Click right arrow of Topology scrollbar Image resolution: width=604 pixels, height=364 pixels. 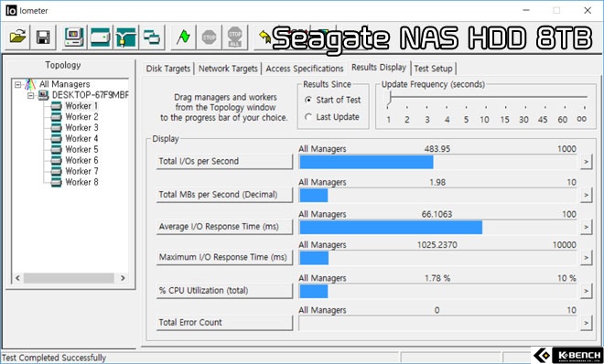[123, 278]
